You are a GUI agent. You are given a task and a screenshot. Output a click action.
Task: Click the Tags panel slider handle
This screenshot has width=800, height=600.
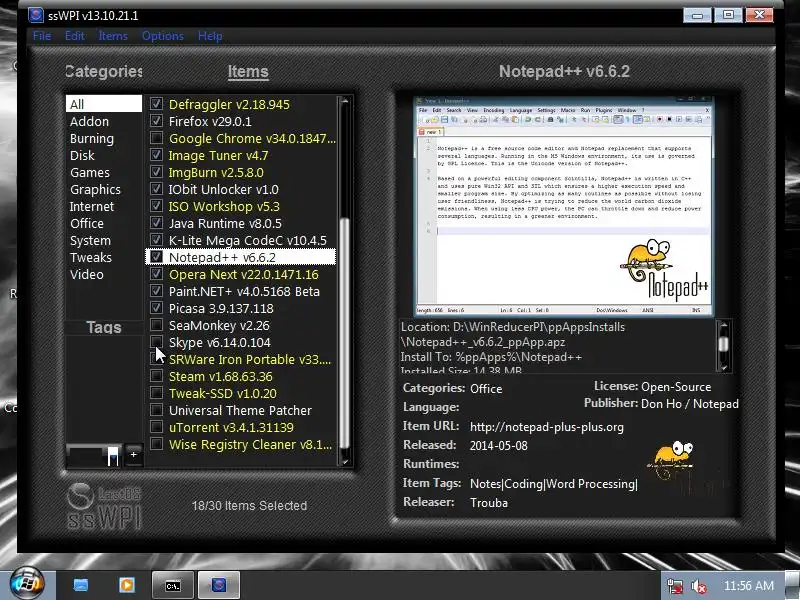point(113,456)
